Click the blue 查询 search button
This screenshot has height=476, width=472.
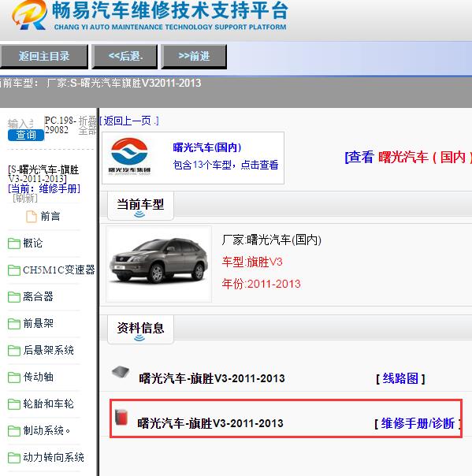[26, 135]
